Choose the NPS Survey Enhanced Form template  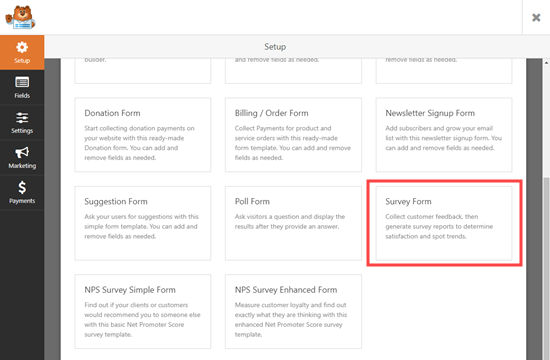[x=293, y=312]
